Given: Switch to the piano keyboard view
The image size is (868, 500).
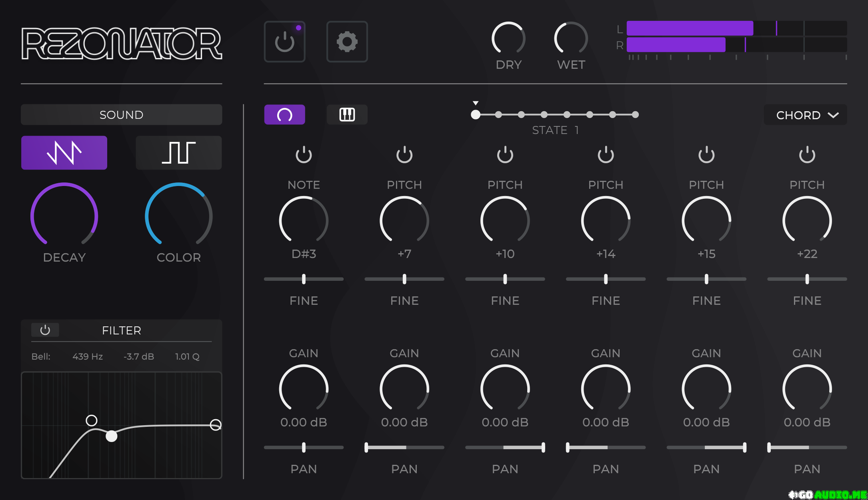Looking at the screenshot, I should [347, 115].
